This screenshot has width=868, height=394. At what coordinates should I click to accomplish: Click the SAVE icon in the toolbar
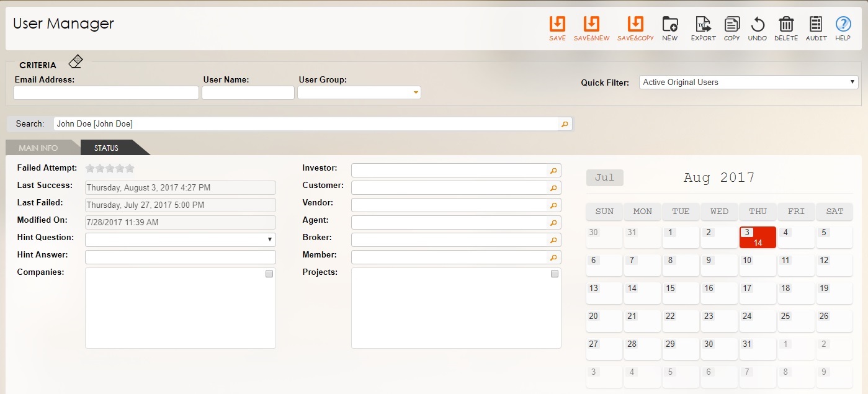pyautogui.click(x=557, y=26)
